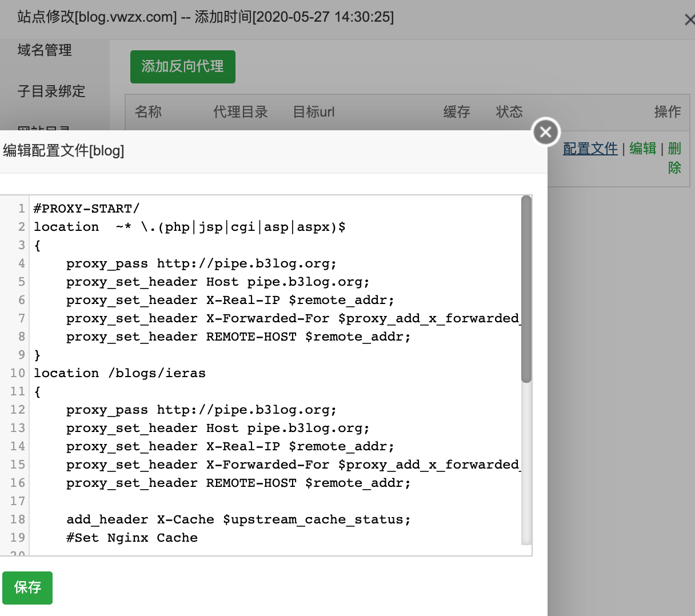Open the 配置文件 link
The height and width of the screenshot is (616, 695).
(590, 149)
